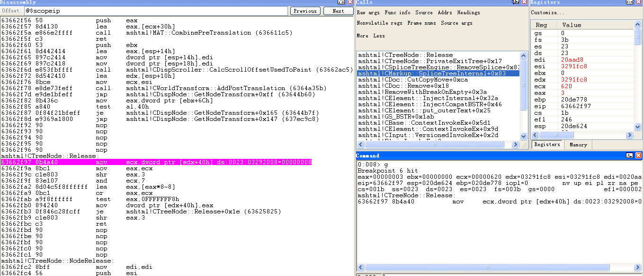
Task: Select call frame mshtml!CTreeNode::Release
Action: tap(438, 55)
